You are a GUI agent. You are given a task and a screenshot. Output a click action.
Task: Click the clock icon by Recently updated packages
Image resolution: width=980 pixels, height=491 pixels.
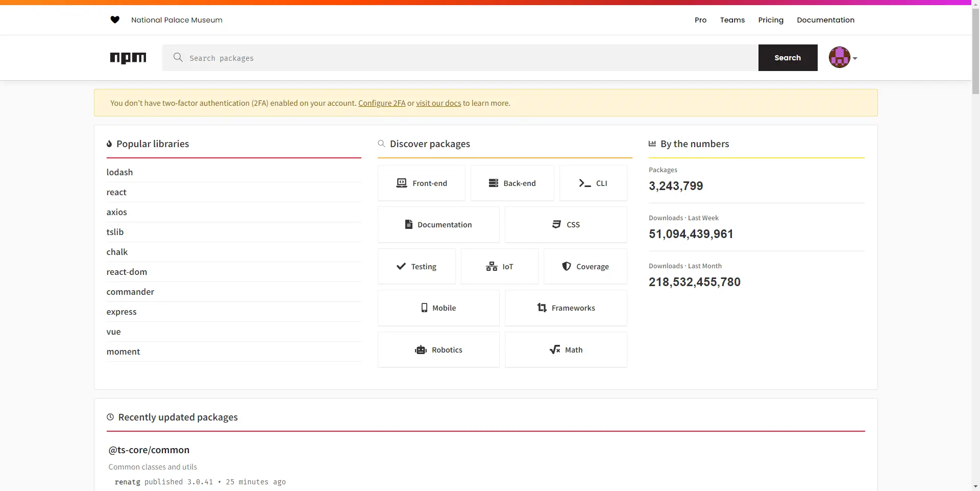pyautogui.click(x=110, y=417)
